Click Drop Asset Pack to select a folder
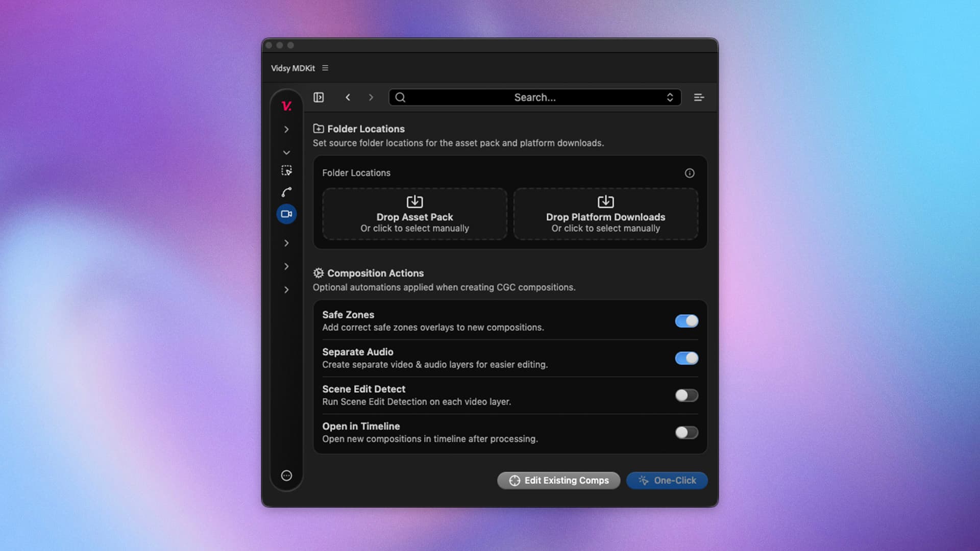Viewport: 980px width, 551px height. click(x=414, y=214)
